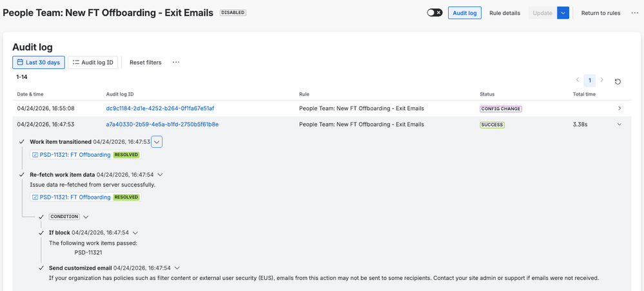The width and height of the screenshot is (644, 291).
Task: Go to the next page arrow
Action: 602,80
